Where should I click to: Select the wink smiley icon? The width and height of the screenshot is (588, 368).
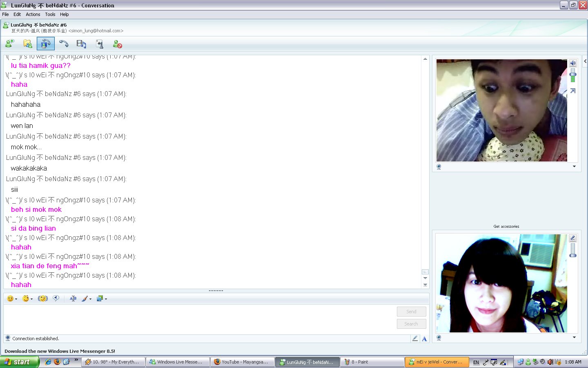26,298
